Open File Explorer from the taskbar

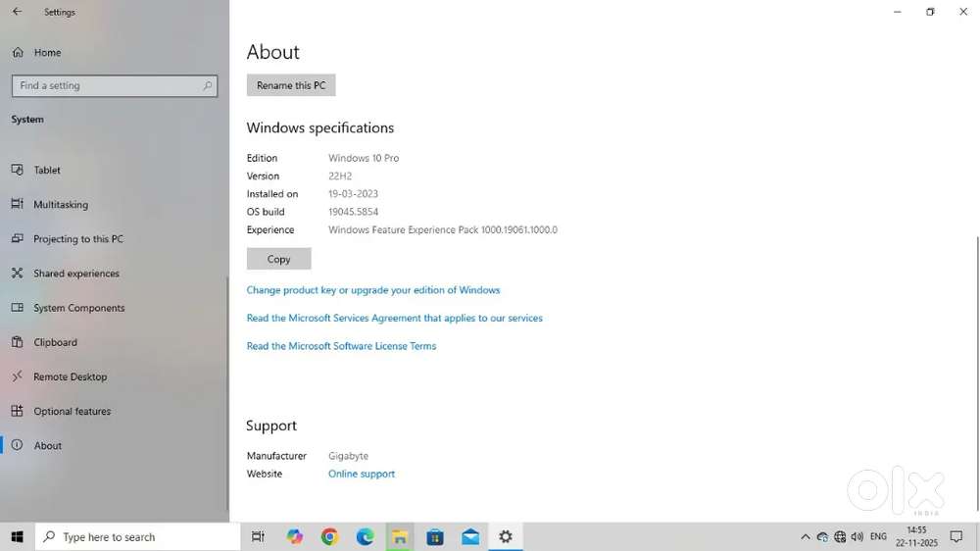point(400,536)
